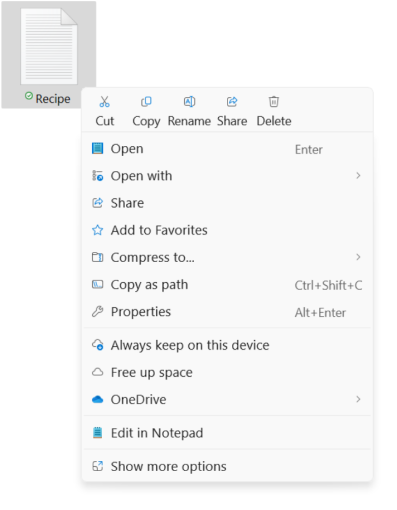Choose Edit in Notepad
This screenshot has width=397, height=510.
[227, 433]
